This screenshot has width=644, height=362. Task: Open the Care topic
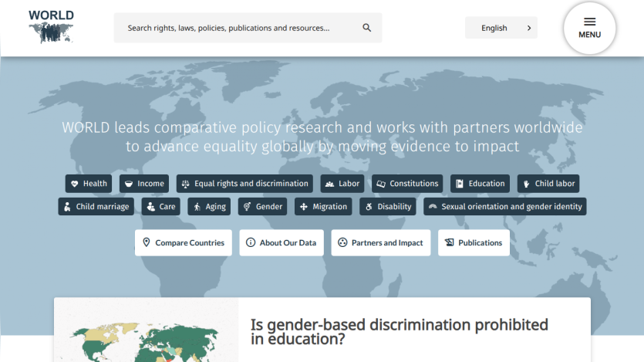pyautogui.click(x=161, y=207)
